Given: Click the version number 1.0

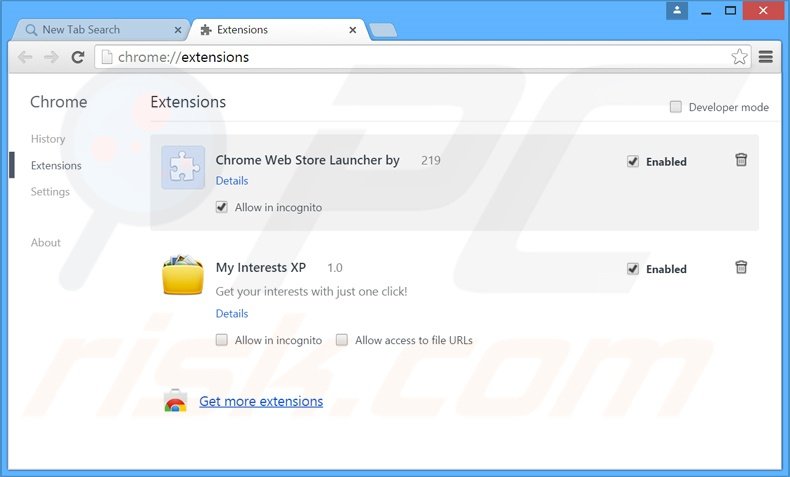Looking at the screenshot, I should 335,267.
